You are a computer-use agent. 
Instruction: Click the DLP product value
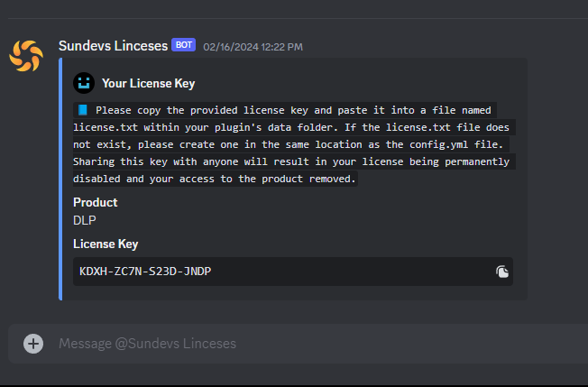point(85,219)
